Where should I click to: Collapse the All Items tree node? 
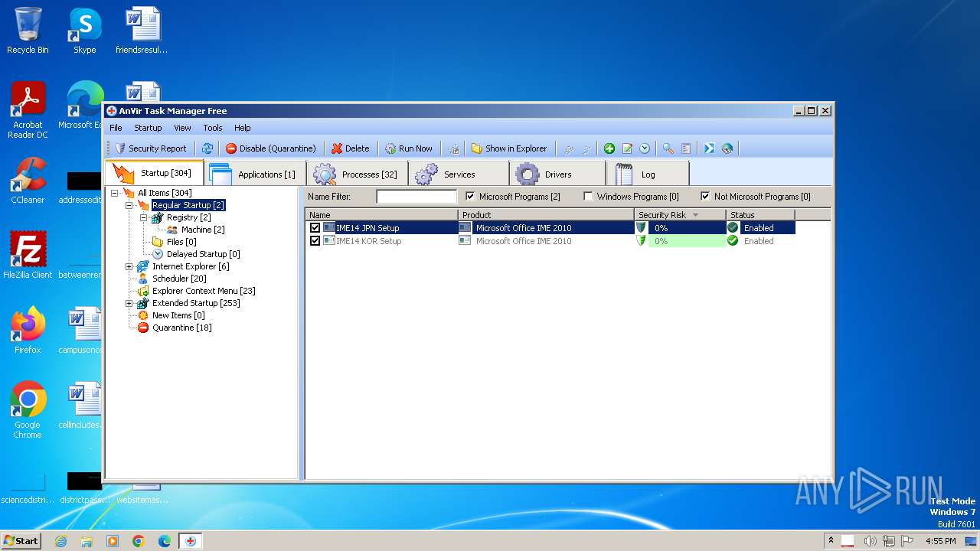click(114, 193)
